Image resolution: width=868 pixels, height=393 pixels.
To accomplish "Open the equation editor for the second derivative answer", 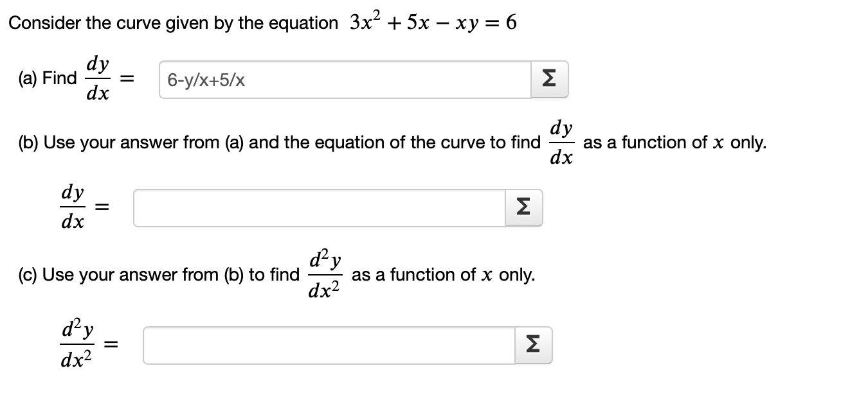I will (532, 345).
